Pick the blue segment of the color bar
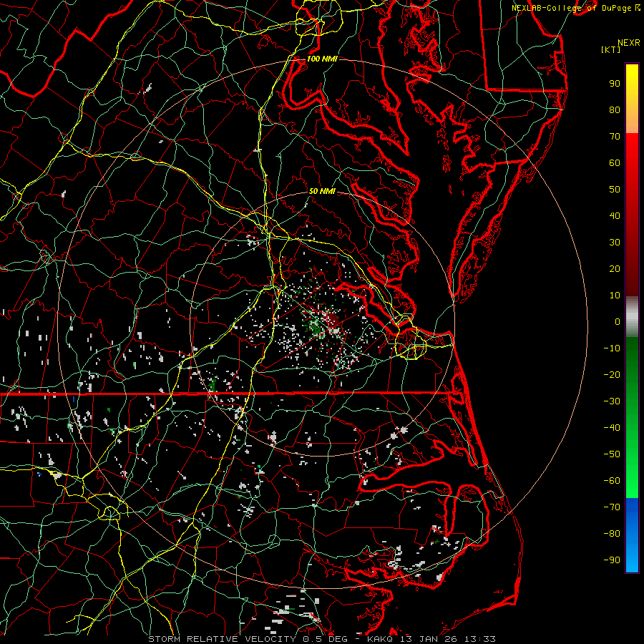Image resolution: width=644 pixels, height=644 pixels. [x=632, y=535]
